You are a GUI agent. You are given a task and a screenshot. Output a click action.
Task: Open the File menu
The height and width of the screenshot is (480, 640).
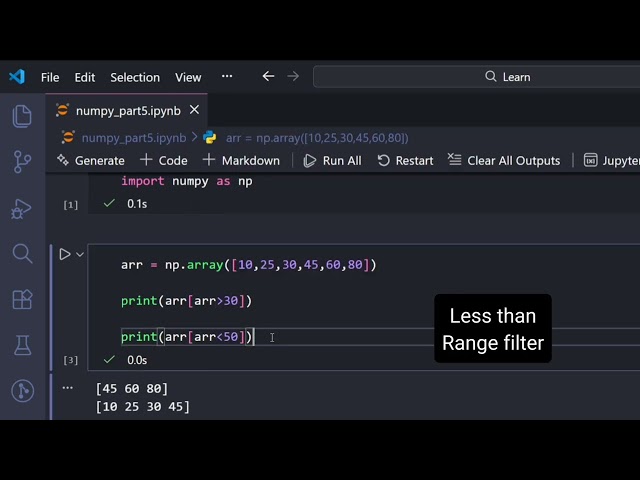50,77
